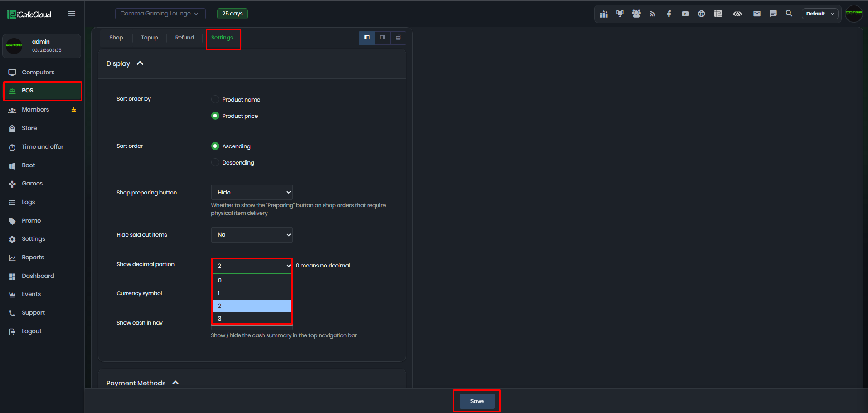
Task: Open Events in the sidebar
Action: (x=42, y=294)
